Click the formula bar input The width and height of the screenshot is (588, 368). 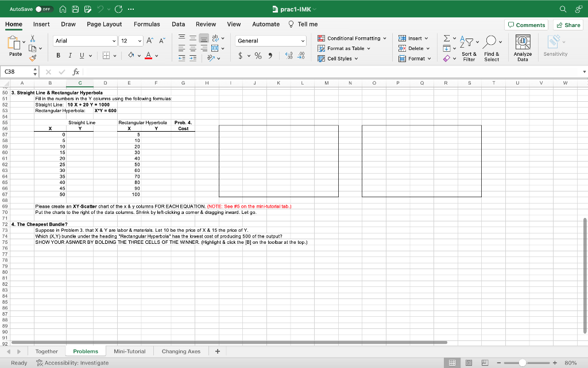point(332,71)
